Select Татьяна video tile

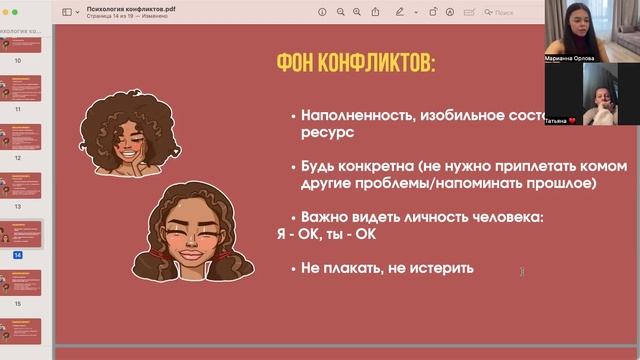(x=592, y=94)
